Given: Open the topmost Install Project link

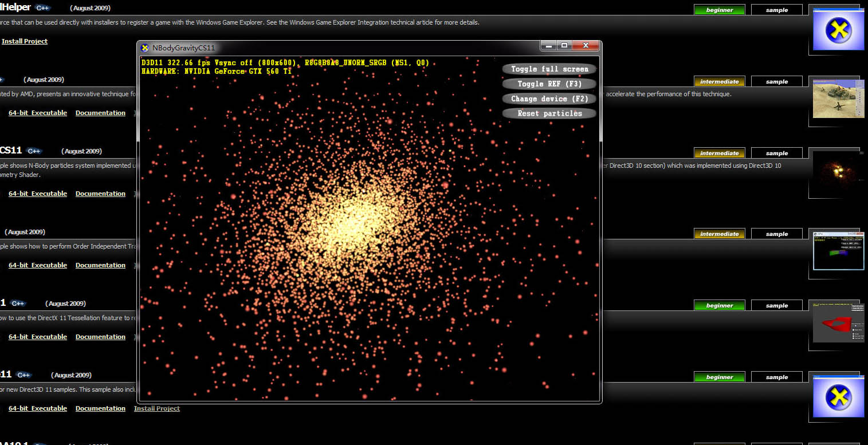Looking at the screenshot, I should 25,41.
